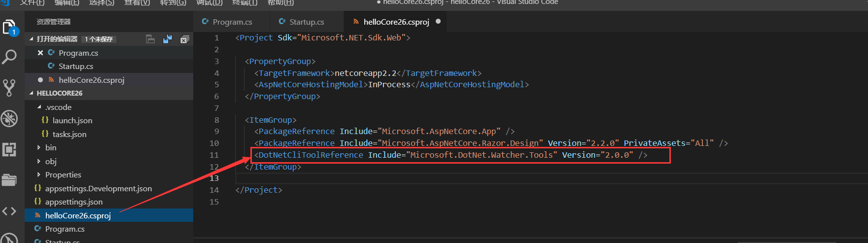Click the New Untitled File icon
The image size is (868, 243).
click(x=150, y=39)
